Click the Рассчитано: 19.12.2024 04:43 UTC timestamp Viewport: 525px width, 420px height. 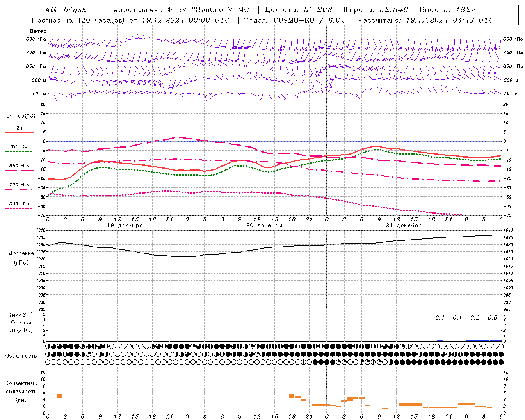[x=426, y=20]
